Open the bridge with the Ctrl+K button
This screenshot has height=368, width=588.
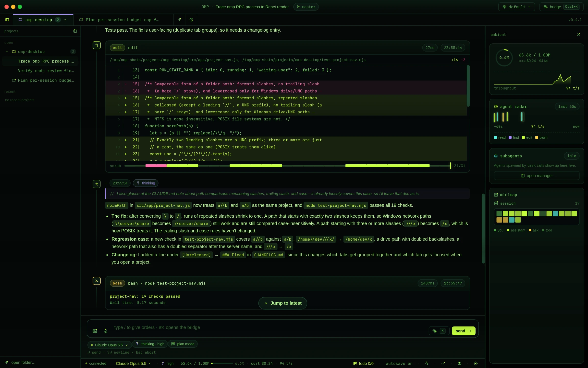[562, 7]
